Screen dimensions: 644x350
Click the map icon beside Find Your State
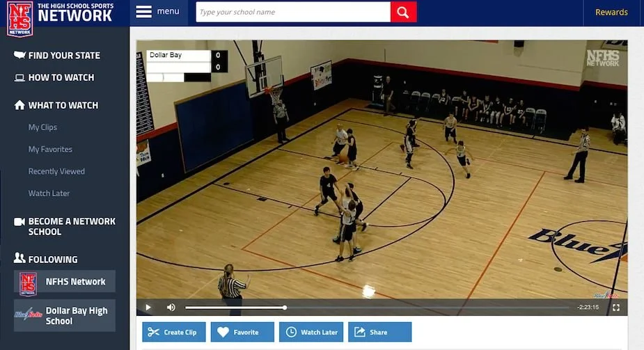coord(19,54)
